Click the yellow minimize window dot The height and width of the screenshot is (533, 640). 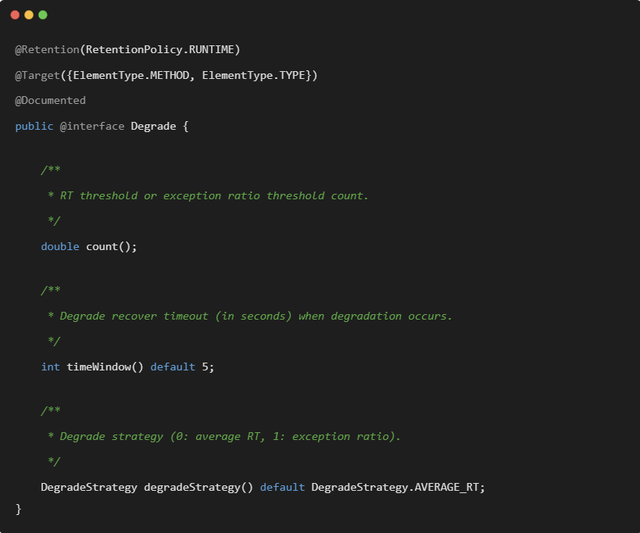click(29, 15)
